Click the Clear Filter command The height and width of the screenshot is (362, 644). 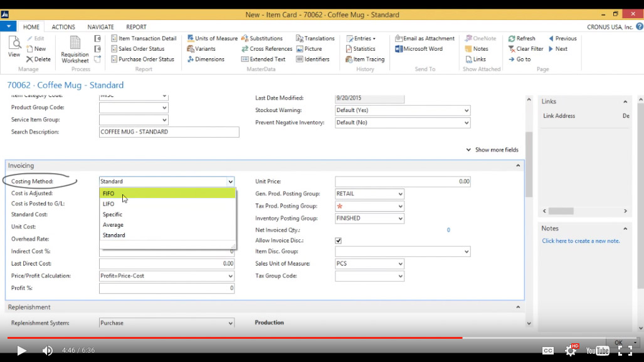525,49
